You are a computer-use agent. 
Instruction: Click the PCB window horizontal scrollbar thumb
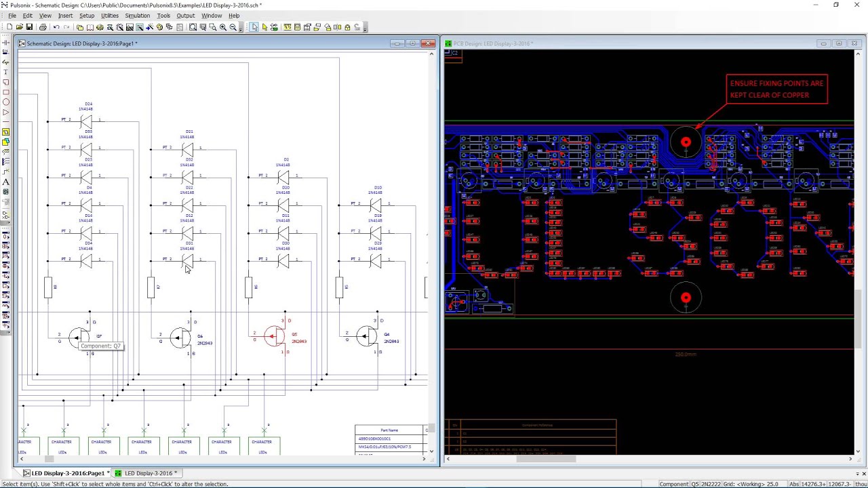tap(546, 459)
